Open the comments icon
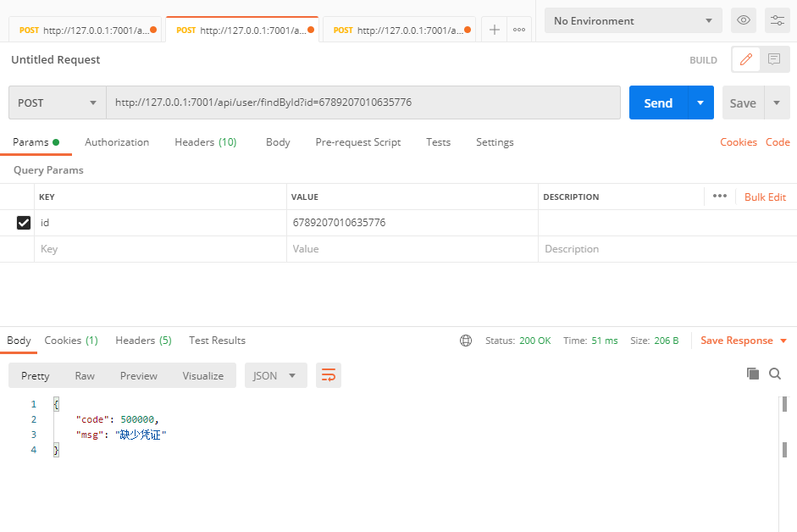797x532 pixels. (774, 59)
